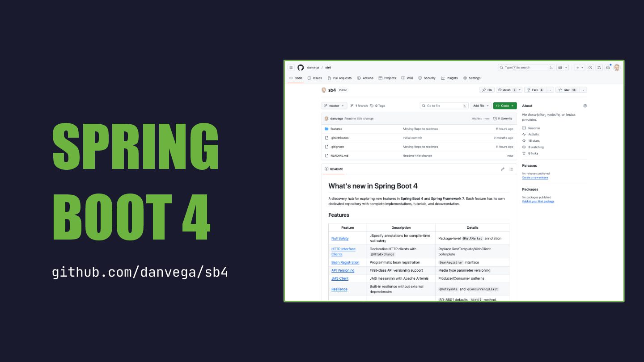Viewport: 644px width, 362px height.
Task: Click the file icon next to README.md
Action: pyautogui.click(x=326, y=156)
